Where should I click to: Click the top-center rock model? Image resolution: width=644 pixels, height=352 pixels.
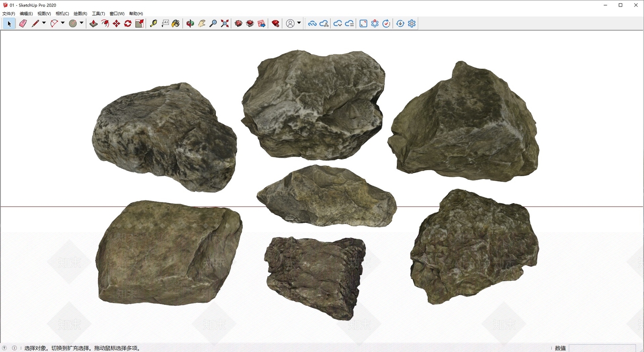click(x=314, y=105)
